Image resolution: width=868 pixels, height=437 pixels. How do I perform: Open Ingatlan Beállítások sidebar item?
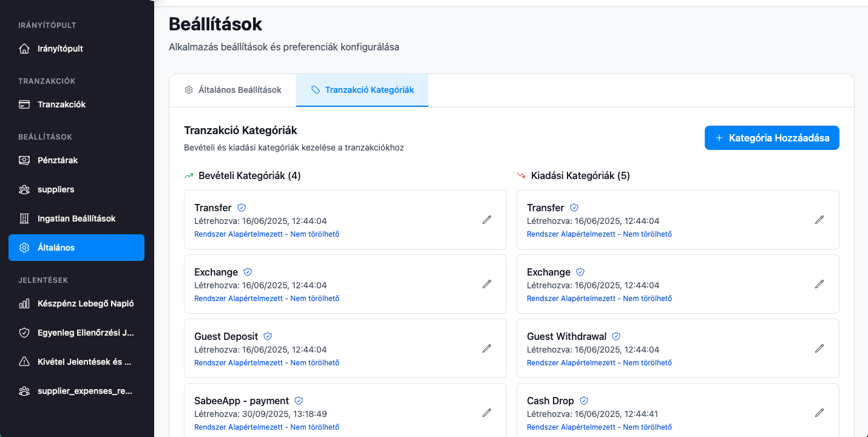pos(76,218)
